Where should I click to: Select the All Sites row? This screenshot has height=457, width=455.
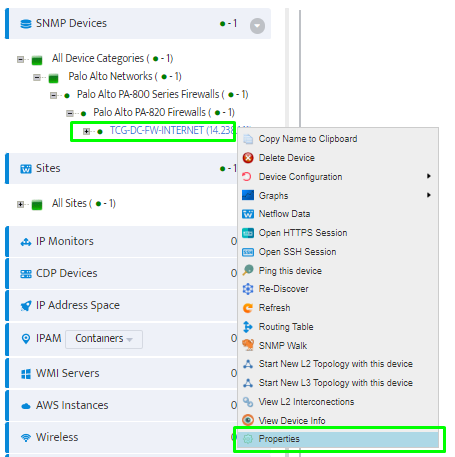click(x=84, y=203)
